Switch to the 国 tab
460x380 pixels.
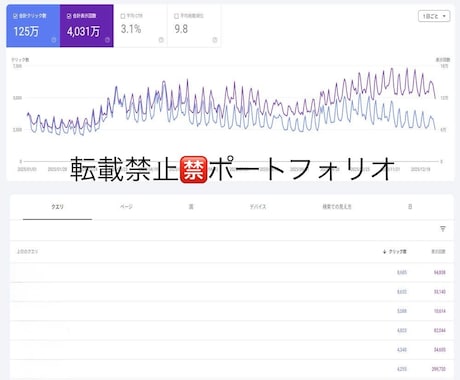191,207
